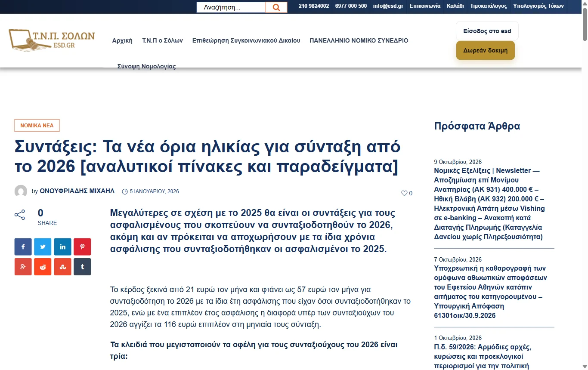Screen dimensions: 588x370
Task: Click the share network icon
Action: (x=20, y=215)
